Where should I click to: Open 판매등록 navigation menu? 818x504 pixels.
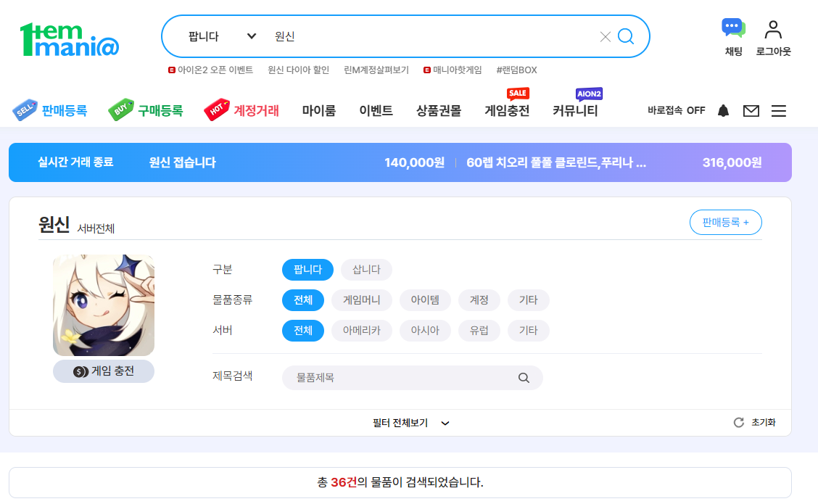pyautogui.click(x=64, y=111)
